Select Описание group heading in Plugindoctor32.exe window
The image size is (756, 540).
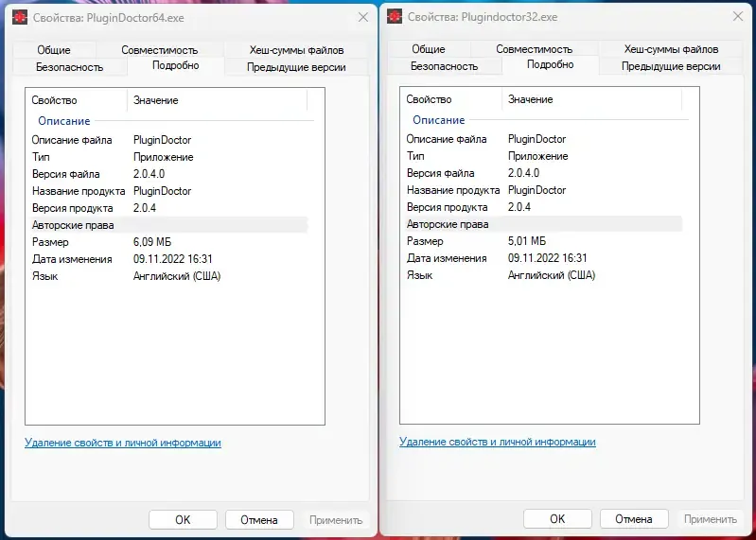(439, 120)
